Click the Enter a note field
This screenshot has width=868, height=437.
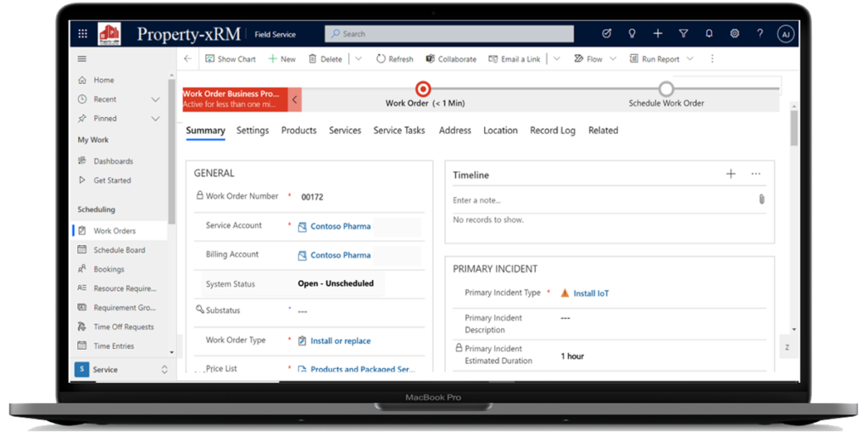pos(604,200)
